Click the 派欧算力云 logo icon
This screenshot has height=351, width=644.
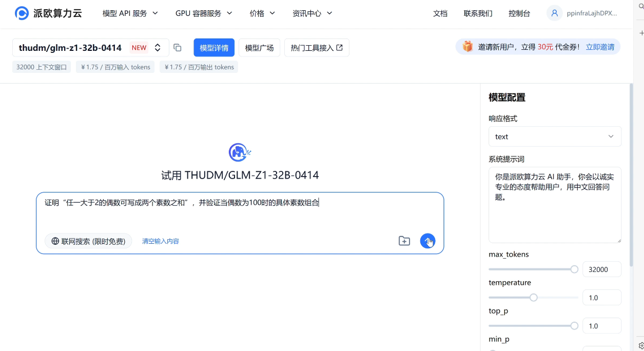[x=22, y=13]
